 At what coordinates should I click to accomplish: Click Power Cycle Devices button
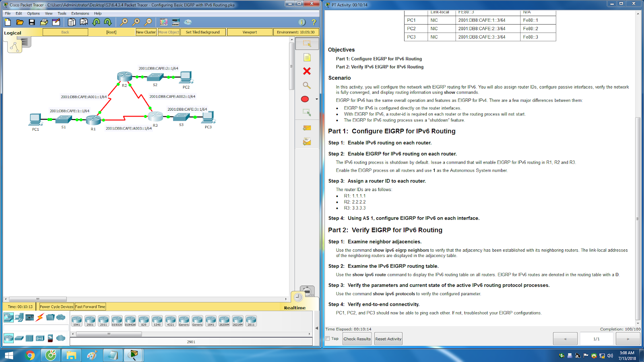pos(56,307)
